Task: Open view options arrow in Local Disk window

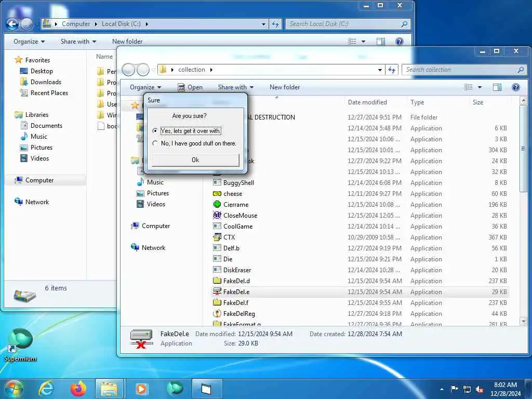Action: pyautogui.click(x=363, y=42)
